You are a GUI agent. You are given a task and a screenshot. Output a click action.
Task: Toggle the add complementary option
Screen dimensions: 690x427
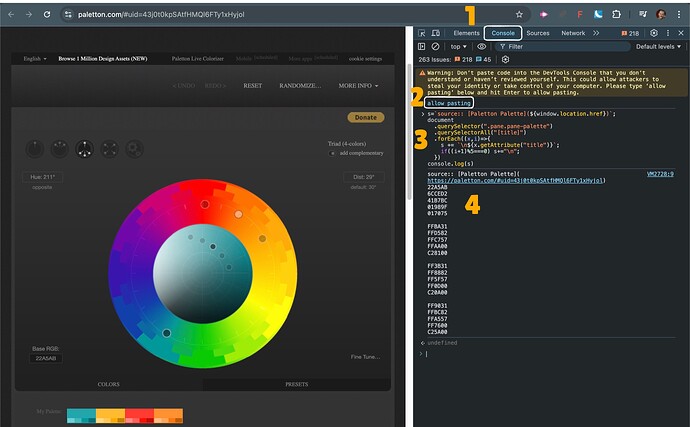(357, 153)
